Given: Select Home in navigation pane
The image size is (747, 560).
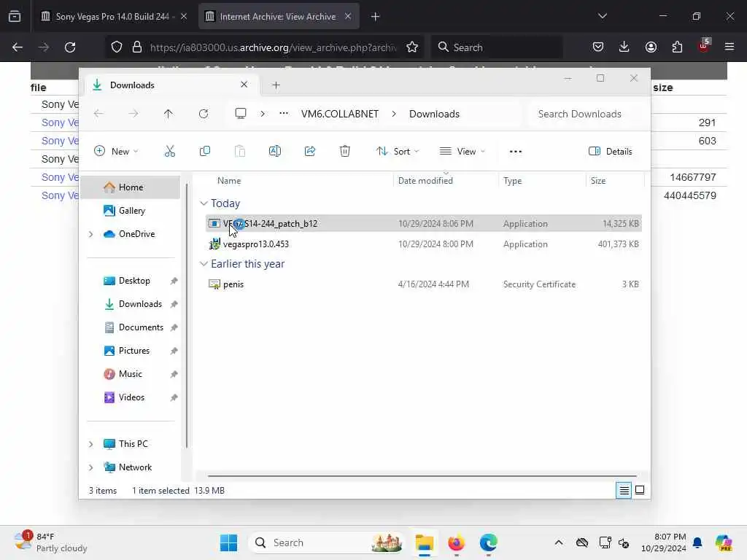Looking at the screenshot, I should 131,187.
